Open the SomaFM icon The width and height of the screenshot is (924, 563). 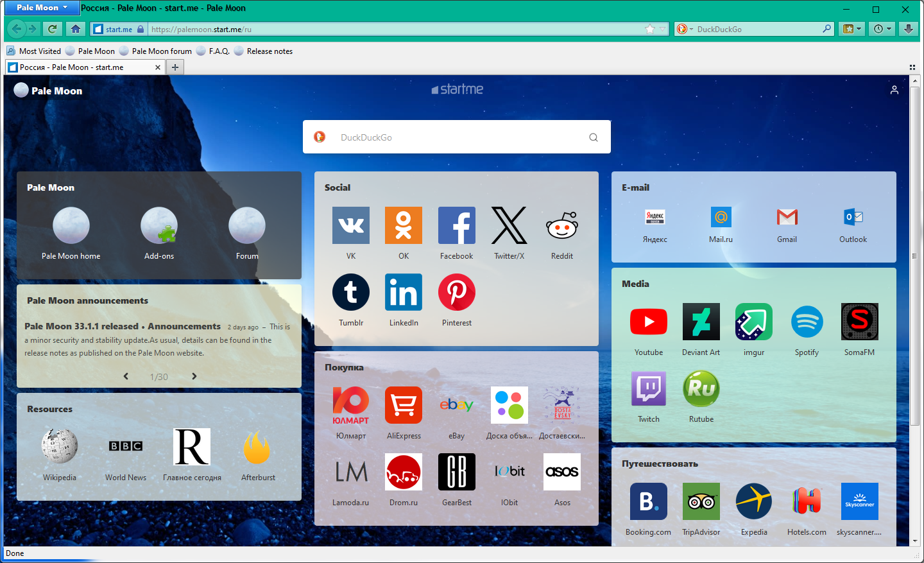point(860,322)
